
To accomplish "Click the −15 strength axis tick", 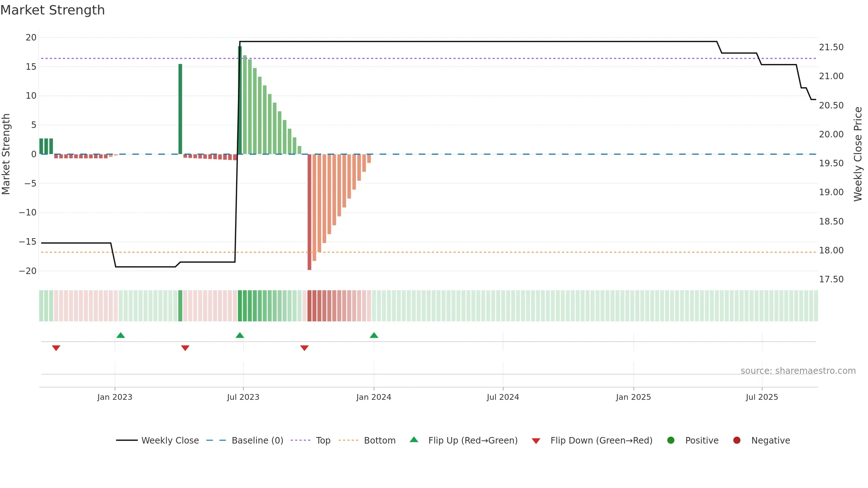I will (x=28, y=242).
